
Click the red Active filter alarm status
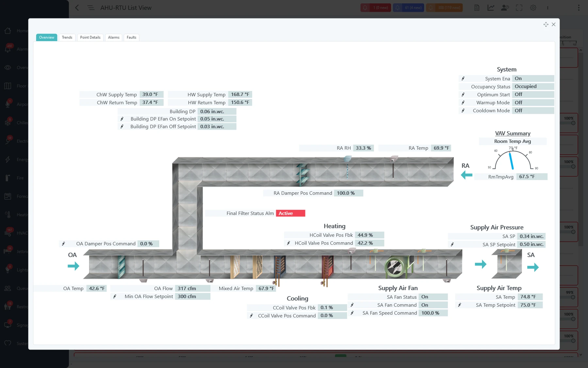(290, 213)
